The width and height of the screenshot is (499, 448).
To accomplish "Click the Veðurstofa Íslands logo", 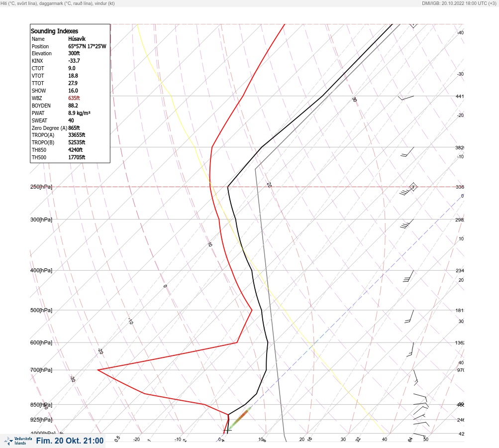I will point(18,441).
